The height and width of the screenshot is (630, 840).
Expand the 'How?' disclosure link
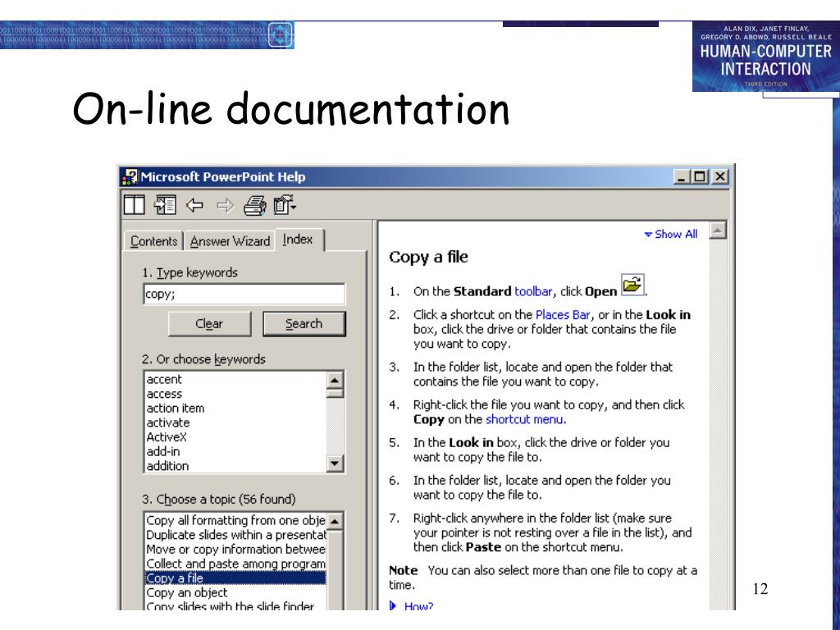(x=412, y=605)
